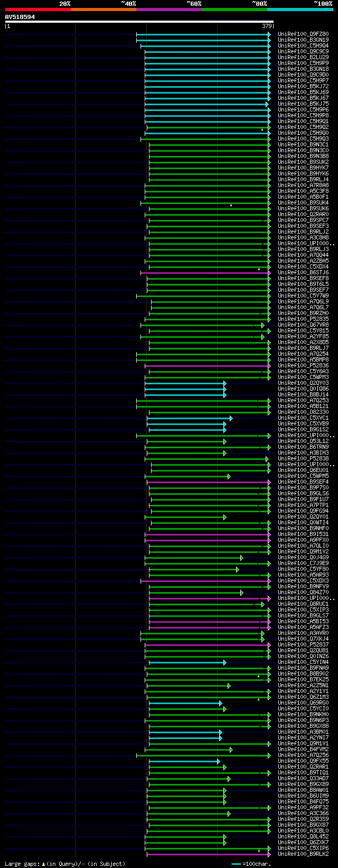Open hit UniRef100_B3GN19
Screen dimensions: 338x868
[x=303, y=40]
